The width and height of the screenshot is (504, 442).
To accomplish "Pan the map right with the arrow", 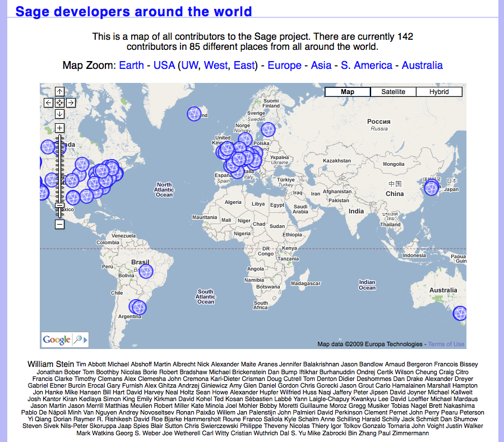I will tap(71, 103).
